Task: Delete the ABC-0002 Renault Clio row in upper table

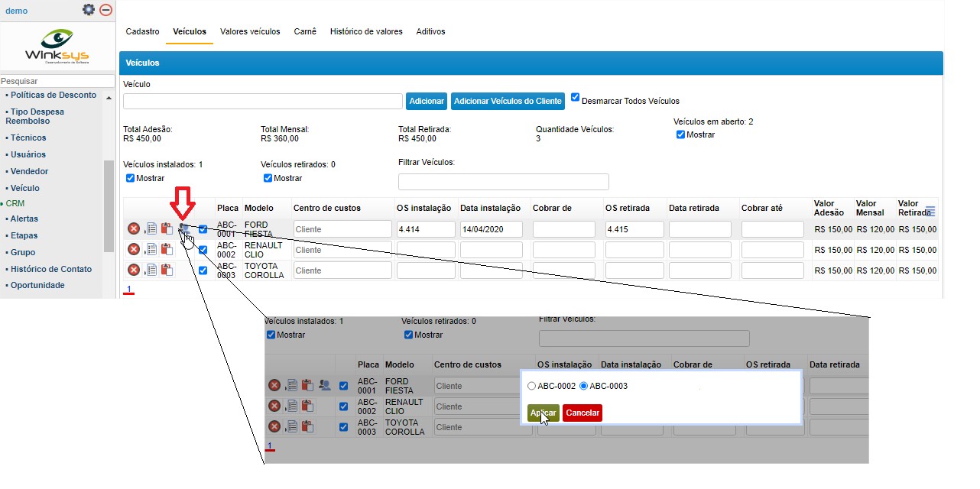Action: point(134,249)
